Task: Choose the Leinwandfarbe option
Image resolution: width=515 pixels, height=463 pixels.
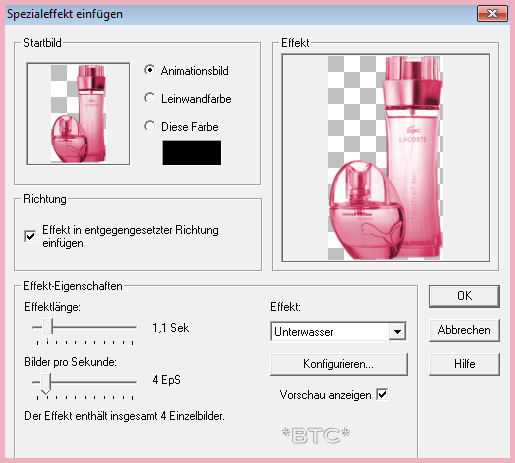Action: tap(150, 98)
